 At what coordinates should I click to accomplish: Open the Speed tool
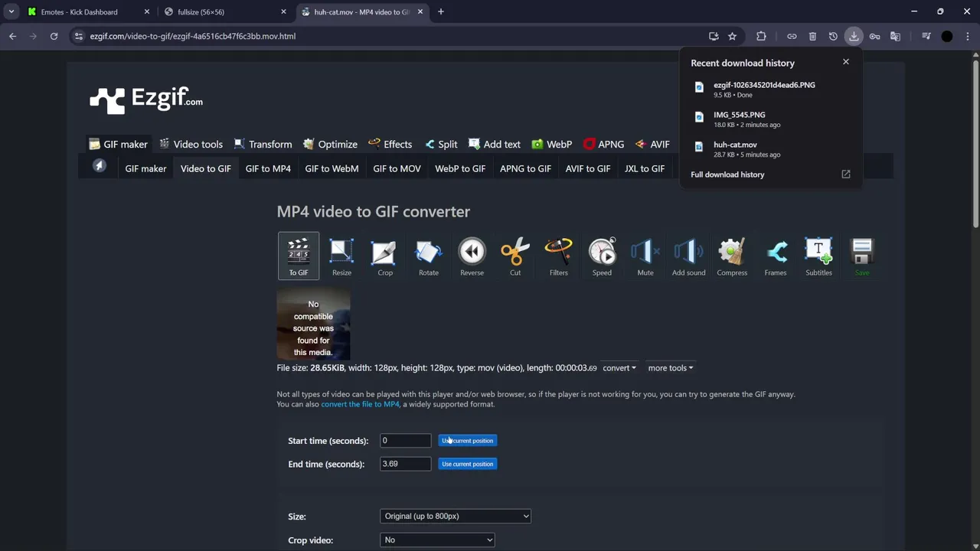[x=602, y=256]
